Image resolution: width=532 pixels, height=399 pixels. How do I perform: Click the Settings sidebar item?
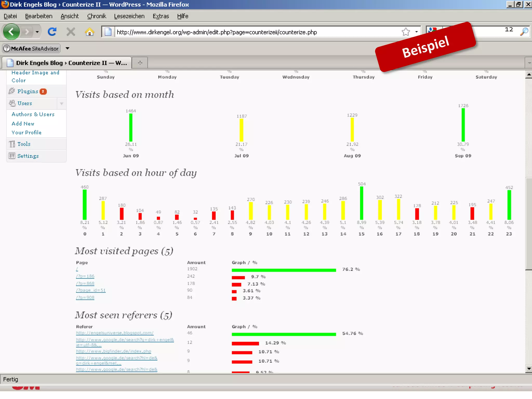(28, 156)
